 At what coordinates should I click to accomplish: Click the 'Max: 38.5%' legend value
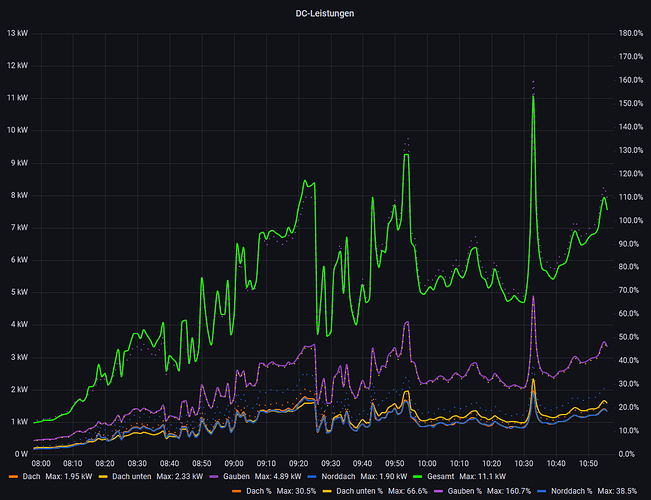point(617,491)
